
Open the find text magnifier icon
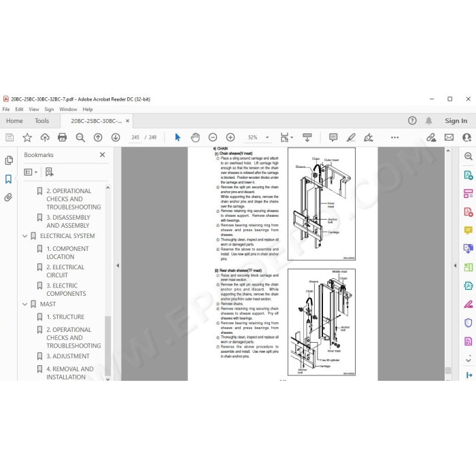point(80,137)
